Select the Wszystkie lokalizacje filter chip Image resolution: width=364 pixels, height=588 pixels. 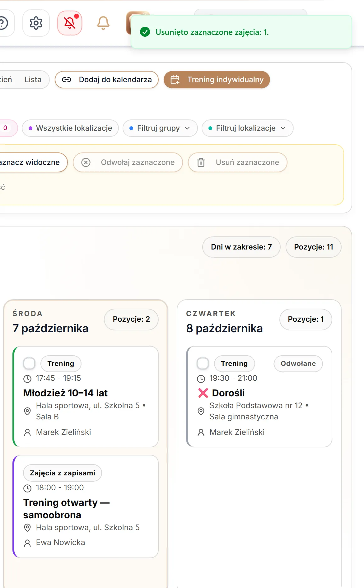tap(70, 128)
